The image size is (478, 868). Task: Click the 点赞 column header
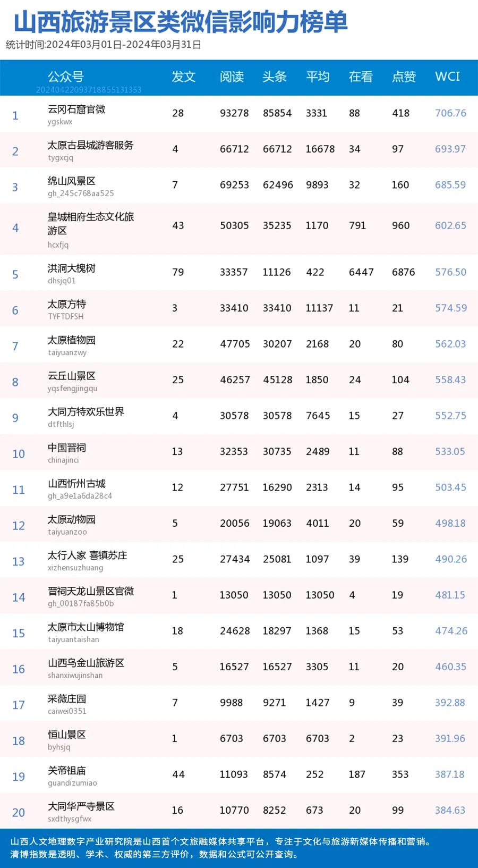[x=404, y=77]
